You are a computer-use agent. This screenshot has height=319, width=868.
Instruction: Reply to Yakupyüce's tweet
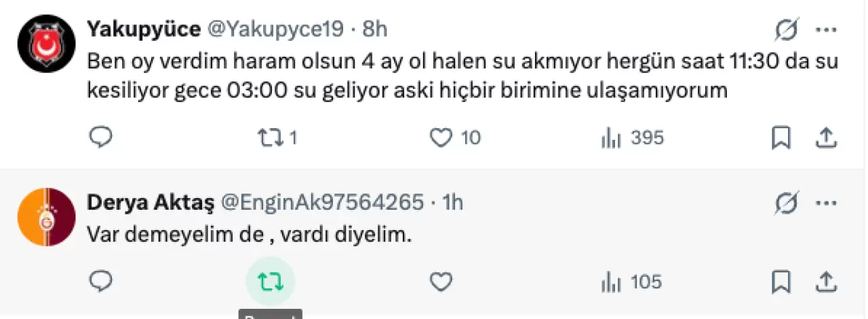(101, 138)
